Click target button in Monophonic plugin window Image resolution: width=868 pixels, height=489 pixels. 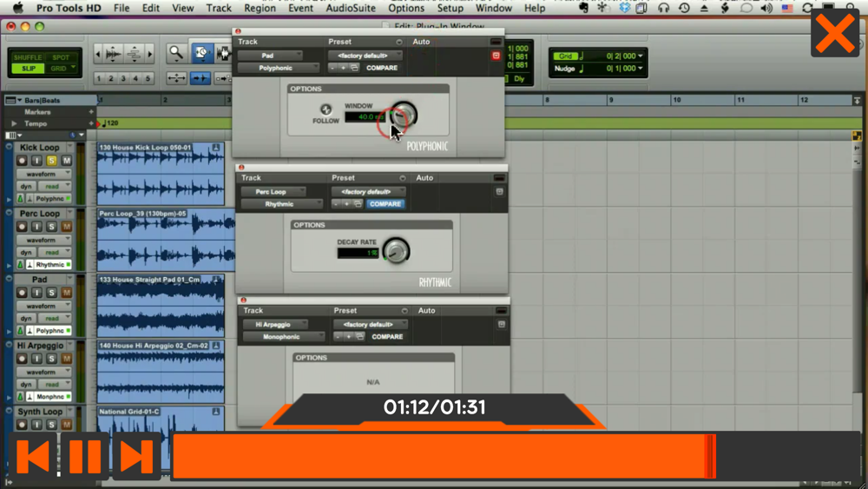click(502, 325)
